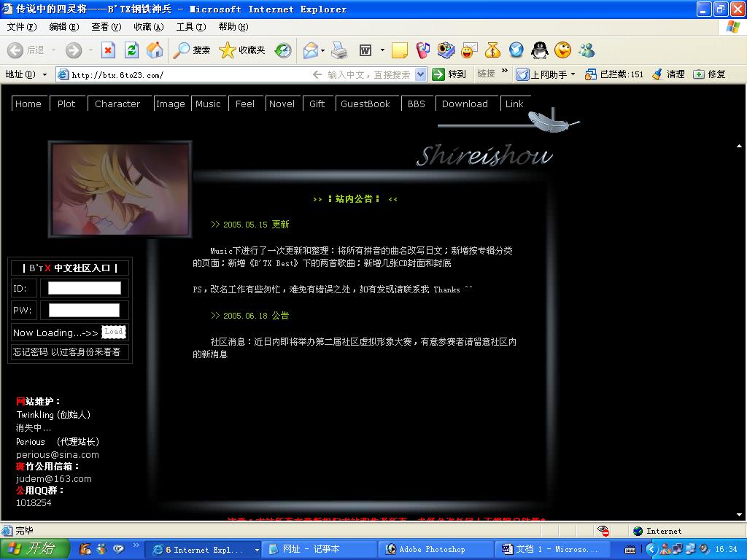Switch to Adobe Photoshop taskbar window

point(436,550)
